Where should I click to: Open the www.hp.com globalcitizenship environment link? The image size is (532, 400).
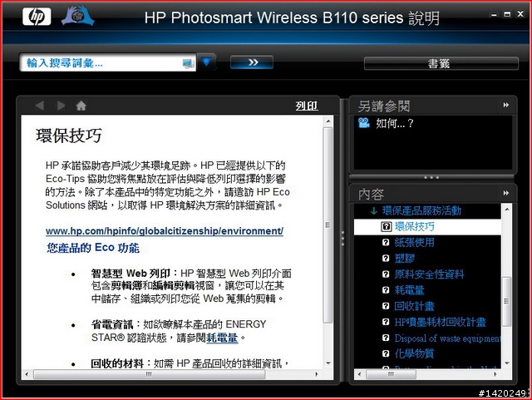[165, 231]
